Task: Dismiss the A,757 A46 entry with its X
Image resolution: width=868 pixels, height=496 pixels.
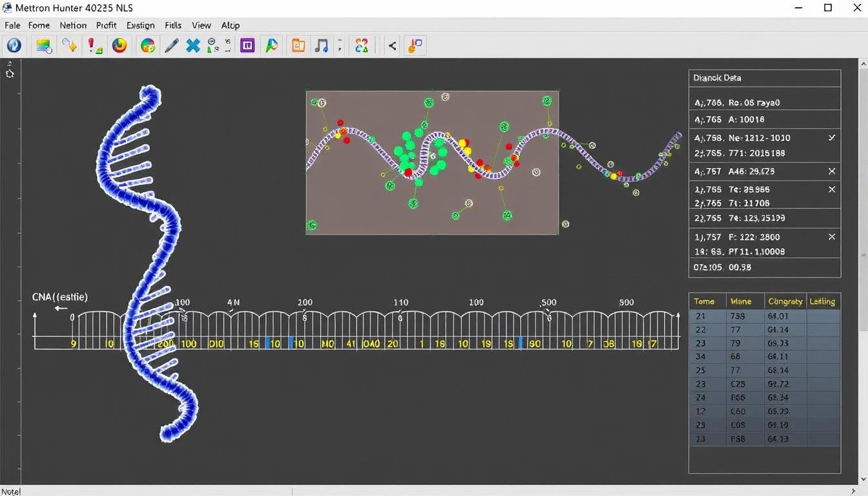Action: pyautogui.click(x=832, y=171)
